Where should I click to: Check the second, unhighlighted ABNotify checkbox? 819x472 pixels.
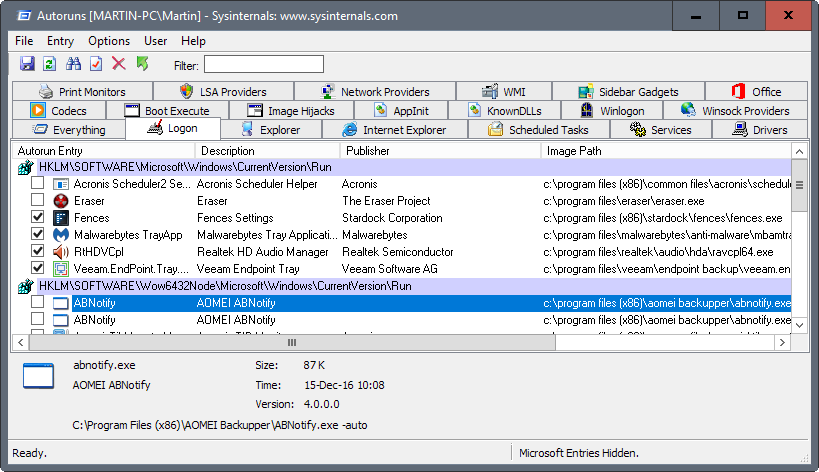coord(37,318)
